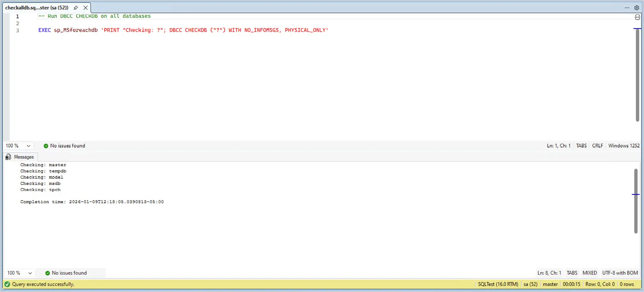
Task: Click the SQLTest (16.0 RTM) server status entry
Action: point(498,284)
